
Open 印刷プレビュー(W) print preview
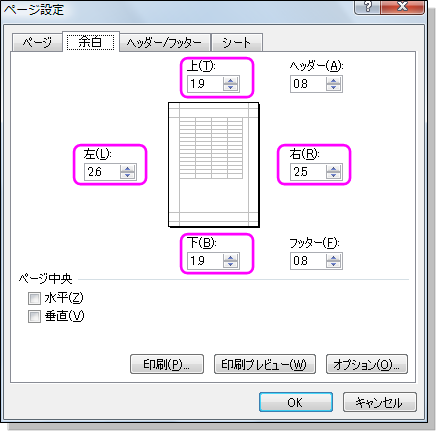tap(265, 364)
